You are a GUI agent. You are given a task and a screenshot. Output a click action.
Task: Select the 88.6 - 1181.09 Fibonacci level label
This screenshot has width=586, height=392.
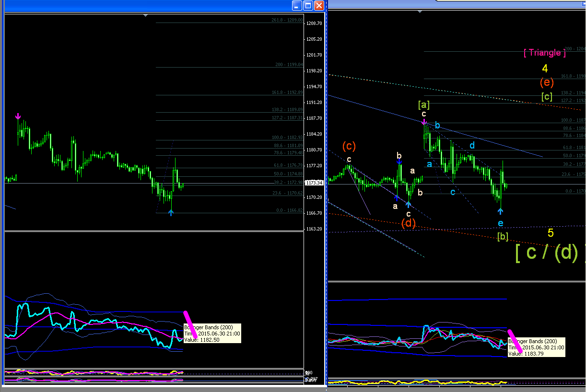pos(288,146)
